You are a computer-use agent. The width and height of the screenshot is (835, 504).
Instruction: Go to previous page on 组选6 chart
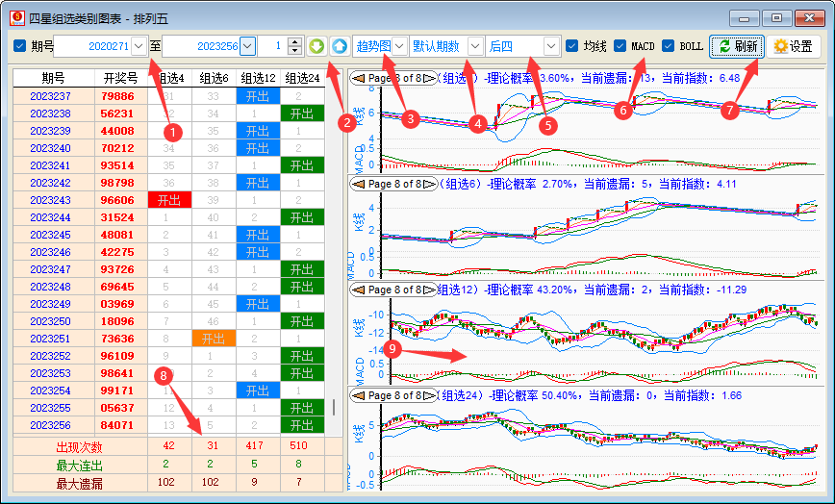357,184
